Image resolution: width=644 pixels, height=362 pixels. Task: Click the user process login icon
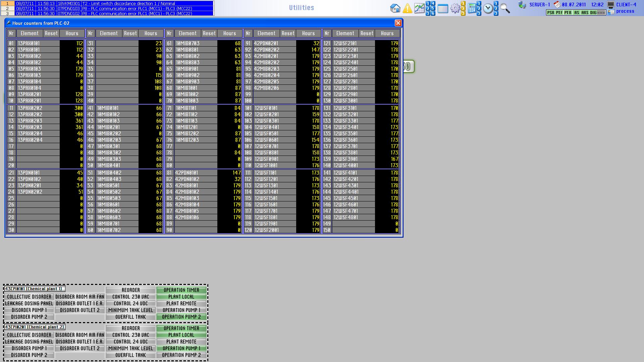611,12
